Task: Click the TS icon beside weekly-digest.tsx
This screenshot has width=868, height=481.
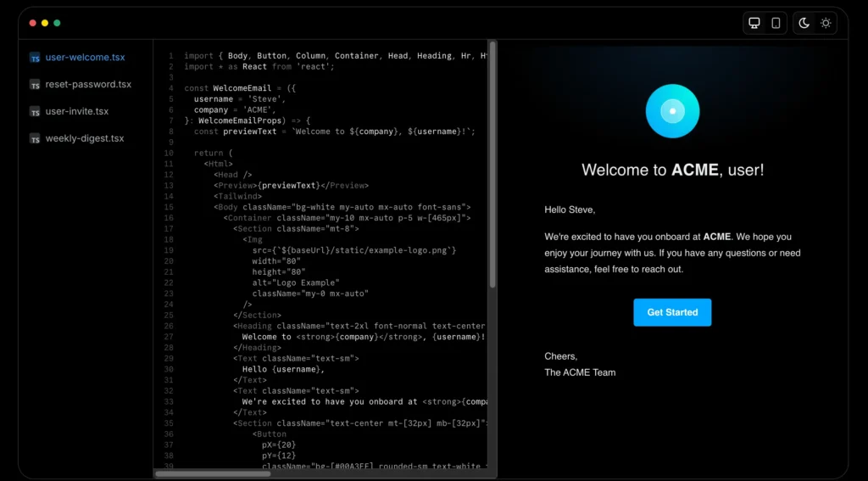Action: point(35,138)
